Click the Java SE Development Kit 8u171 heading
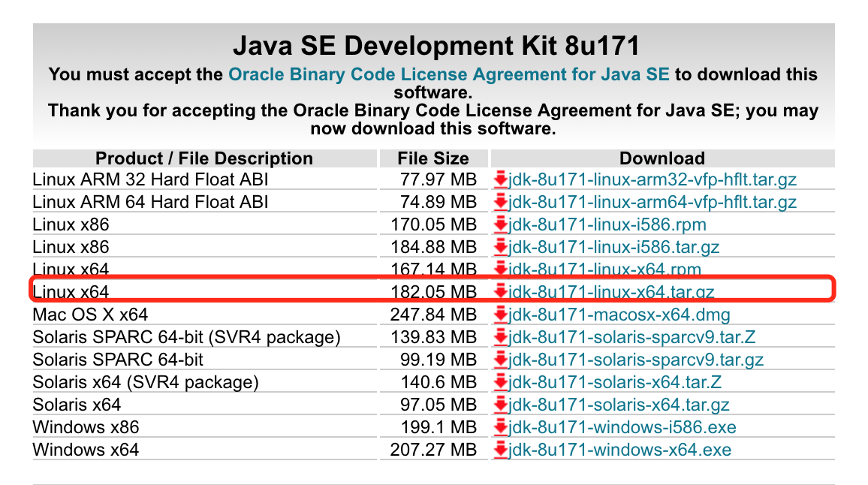 [436, 45]
